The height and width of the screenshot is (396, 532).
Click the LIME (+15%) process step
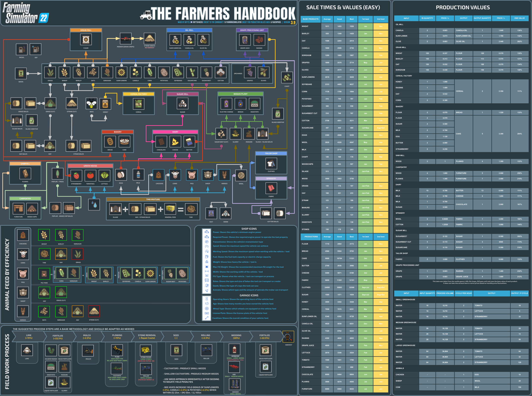click(29, 337)
